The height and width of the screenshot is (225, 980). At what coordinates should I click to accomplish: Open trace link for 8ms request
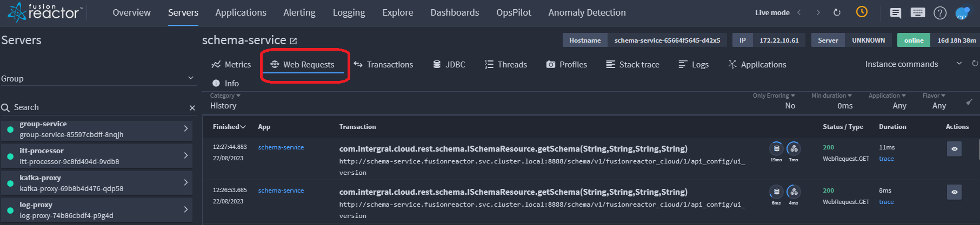886,202
